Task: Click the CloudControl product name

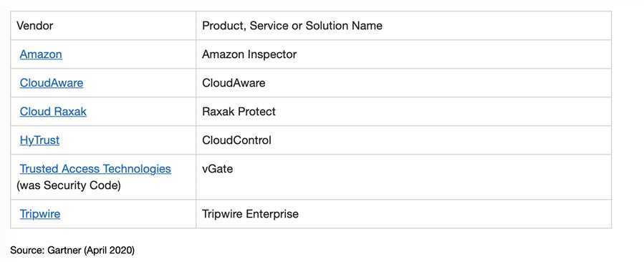Action: 236,140
